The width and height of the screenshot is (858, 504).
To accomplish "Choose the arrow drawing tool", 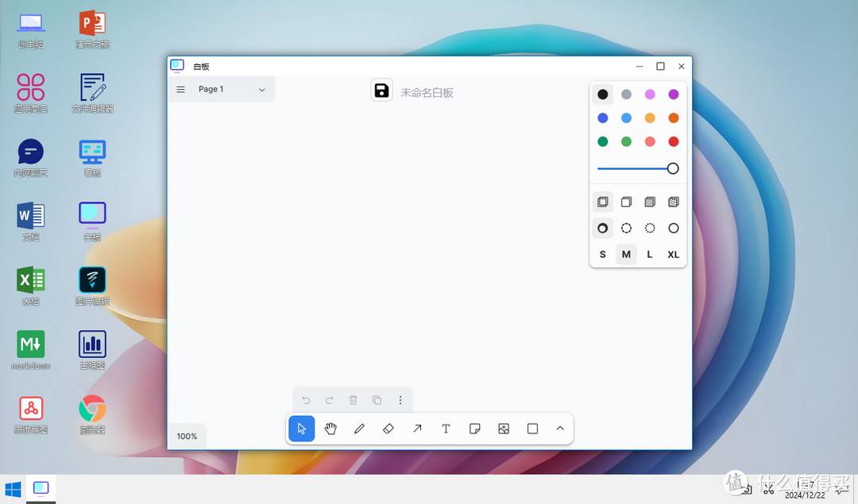I will (x=417, y=429).
